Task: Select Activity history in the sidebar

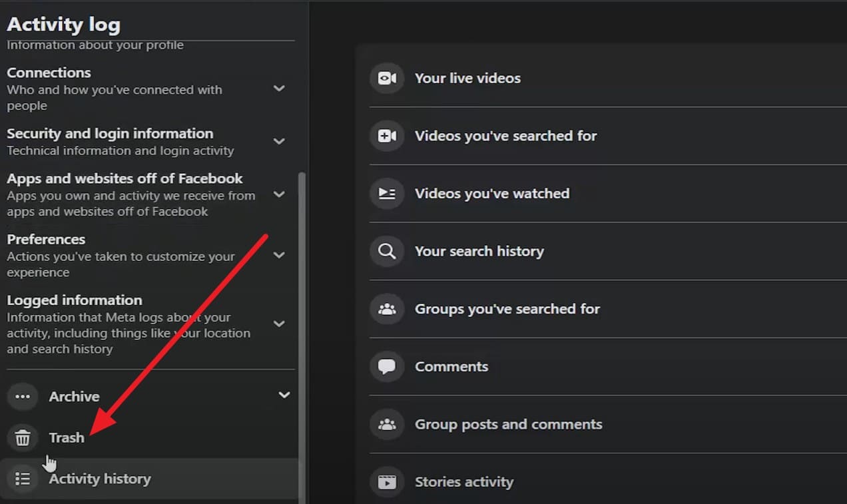Action: (x=100, y=479)
